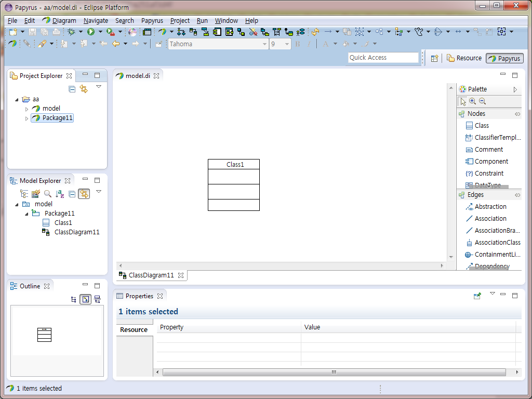Click the highlighter marker icon
This screenshot has width=532, height=399.
[42, 44]
